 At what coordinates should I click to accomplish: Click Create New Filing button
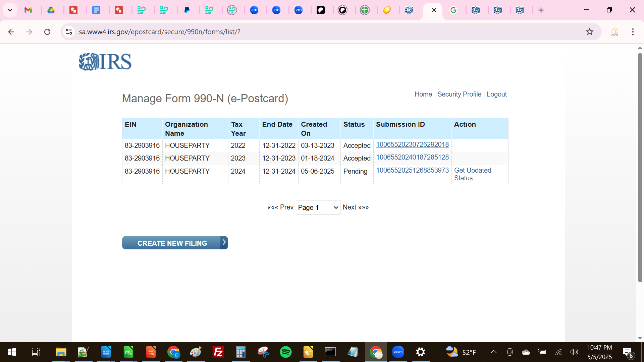pos(175,243)
